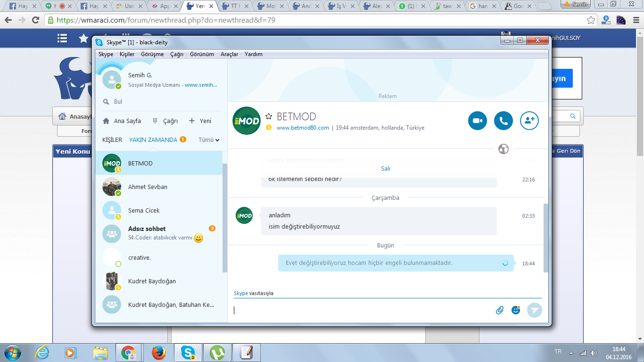Click the Semih G. profile avatar
The image size is (644, 362).
pos(112,80)
